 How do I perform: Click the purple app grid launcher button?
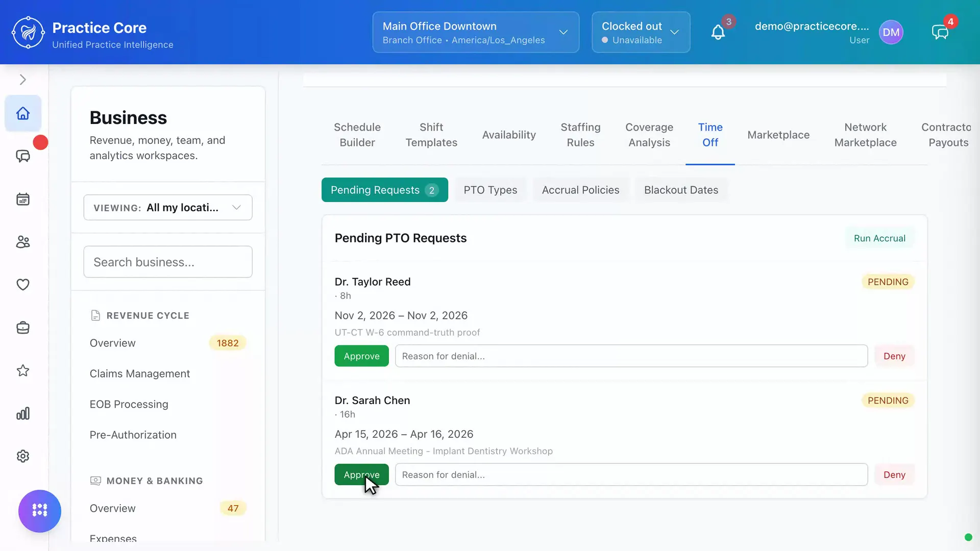click(40, 511)
